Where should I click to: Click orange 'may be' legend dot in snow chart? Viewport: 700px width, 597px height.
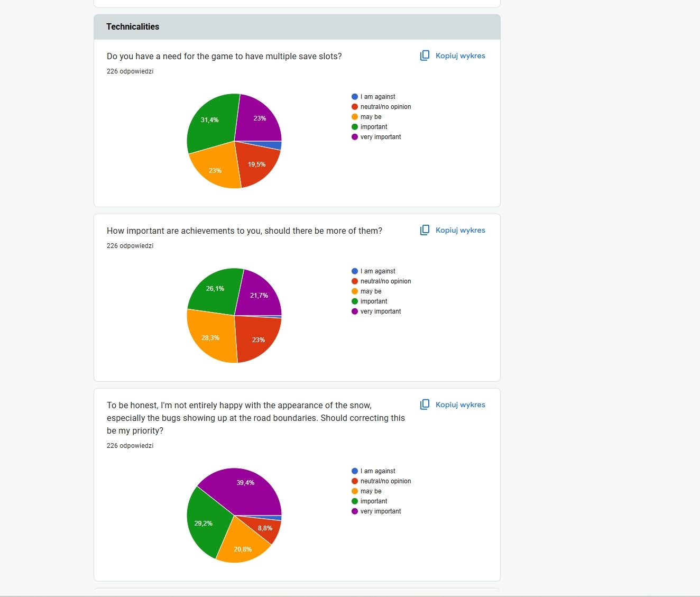point(355,491)
